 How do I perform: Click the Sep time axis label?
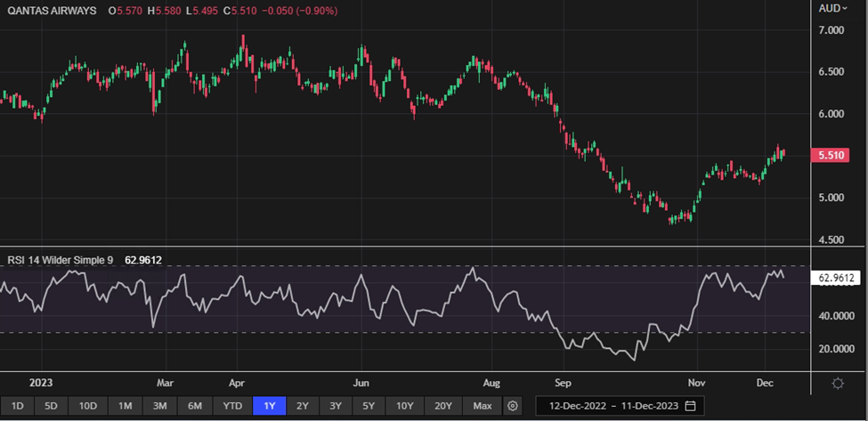click(x=564, y=383)
